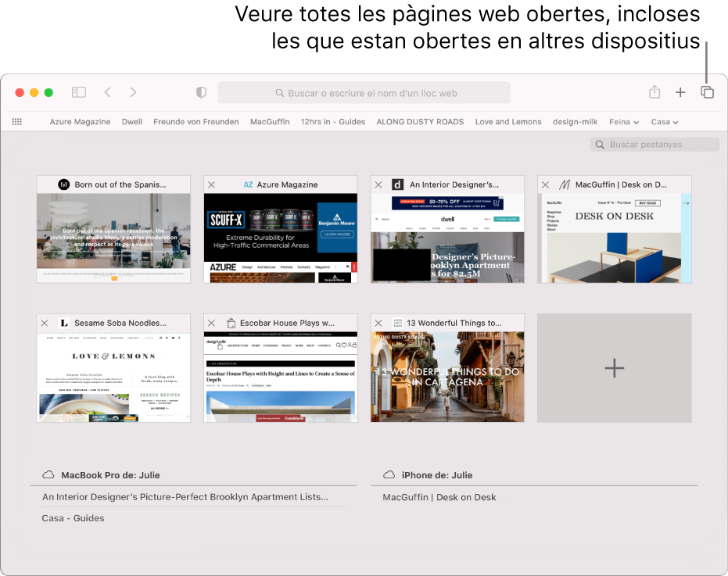728x576 pixels.
Task: Open Love and Lemons favorite
Action: tap(508, 122)
